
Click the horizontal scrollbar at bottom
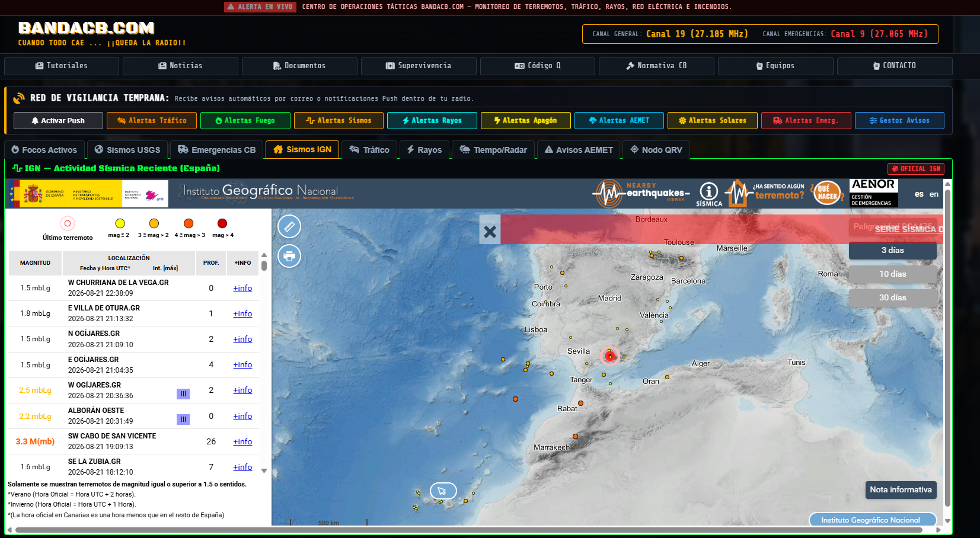click(x=468, y=530)
